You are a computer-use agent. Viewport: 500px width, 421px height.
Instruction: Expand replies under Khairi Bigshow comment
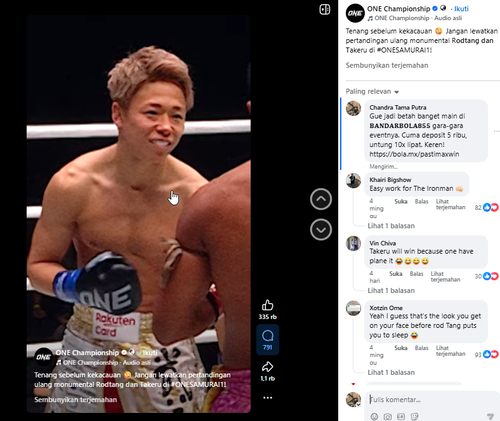[x=391, y=226]
